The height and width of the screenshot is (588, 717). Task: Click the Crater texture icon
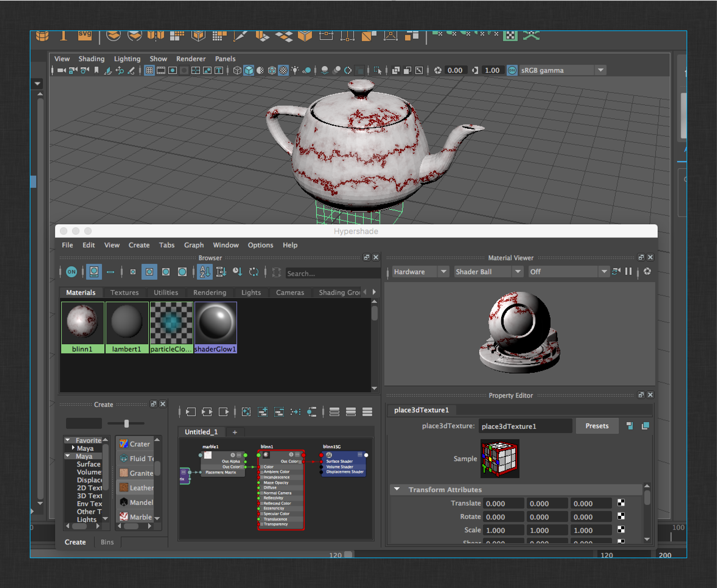pyautogui.click(x=124, y=444)
